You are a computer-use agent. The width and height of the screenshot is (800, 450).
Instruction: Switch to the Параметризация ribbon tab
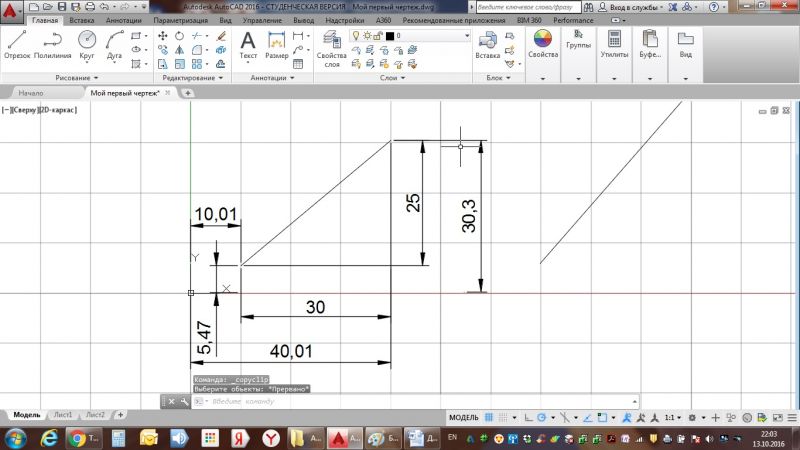[x=181, y=20]
